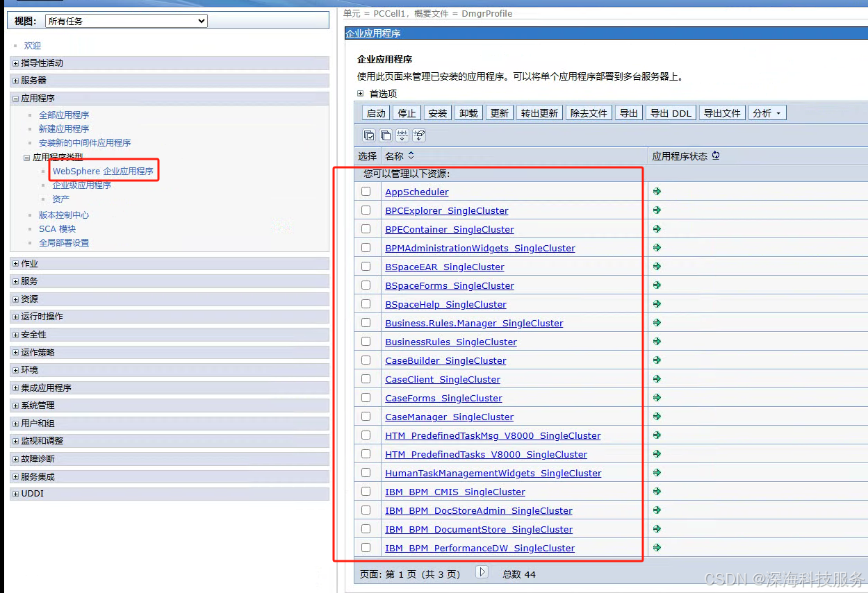The image size is (868, 593).
Task: Click the select-all items icon
Action: pyautogui.click(x=369, y=135)
